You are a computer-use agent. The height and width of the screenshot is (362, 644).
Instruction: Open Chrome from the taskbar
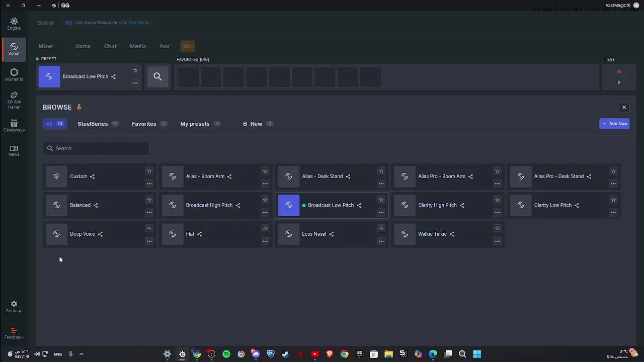pos(344,354)
